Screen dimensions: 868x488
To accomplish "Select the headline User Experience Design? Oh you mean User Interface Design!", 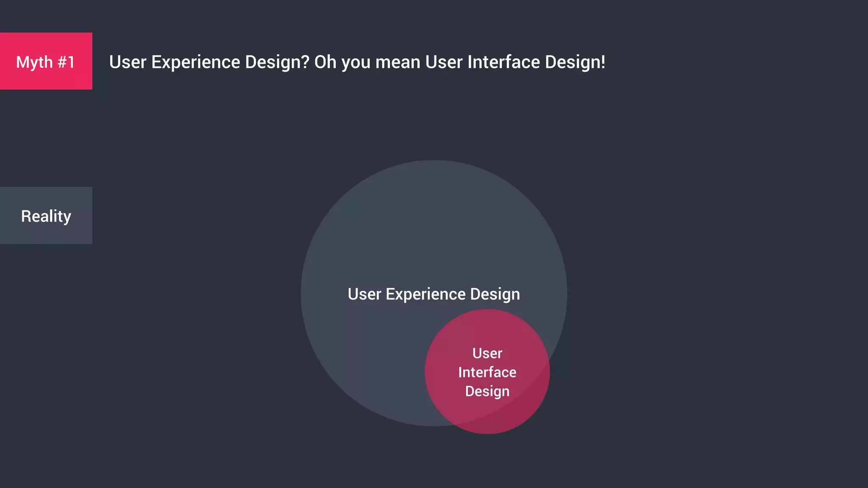I will [357, 62].
